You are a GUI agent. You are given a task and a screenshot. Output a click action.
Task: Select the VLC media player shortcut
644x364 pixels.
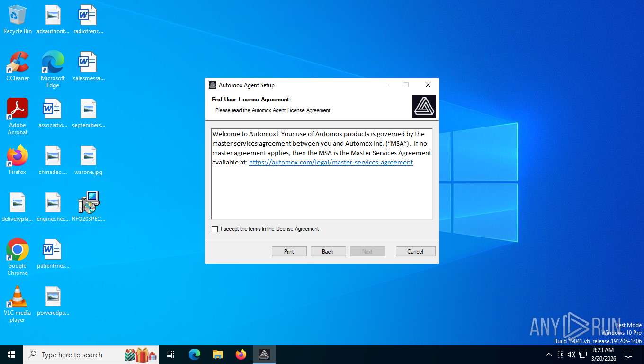[x=18, y=304]
